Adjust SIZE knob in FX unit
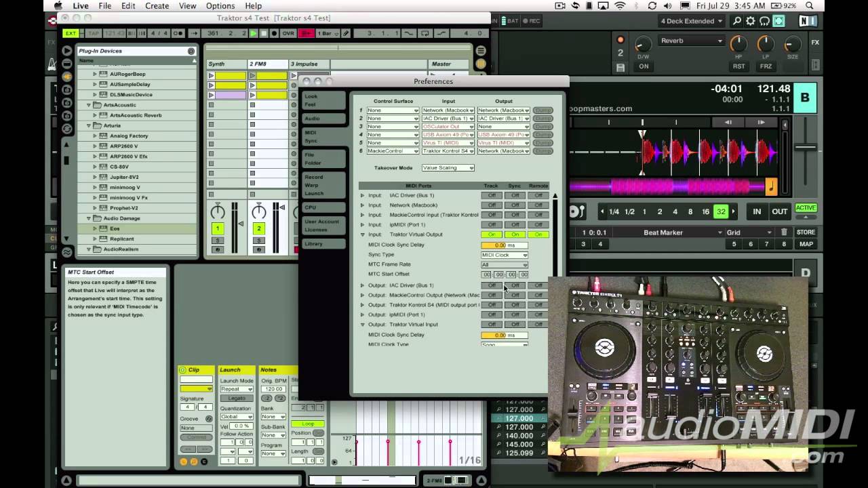The image size is (868, 488). (x=792, y=45)
